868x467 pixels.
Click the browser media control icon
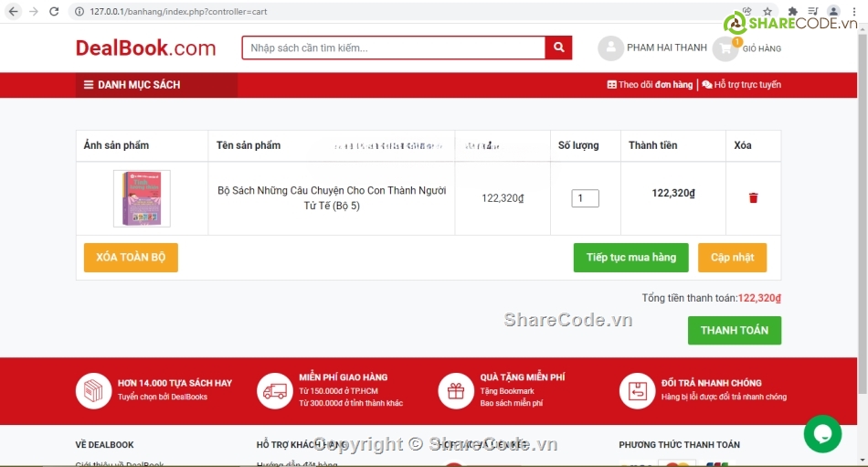(812, 11)
